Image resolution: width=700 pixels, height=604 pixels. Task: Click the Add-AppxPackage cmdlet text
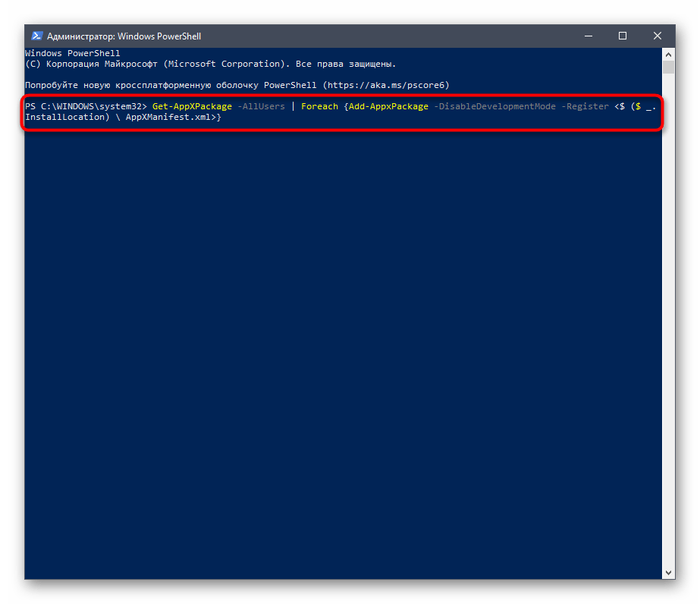pyautogui.click(x=388, y=106)
